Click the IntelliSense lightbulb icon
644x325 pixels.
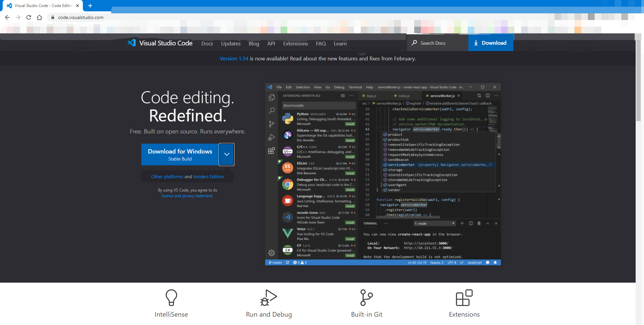[171, 297]
